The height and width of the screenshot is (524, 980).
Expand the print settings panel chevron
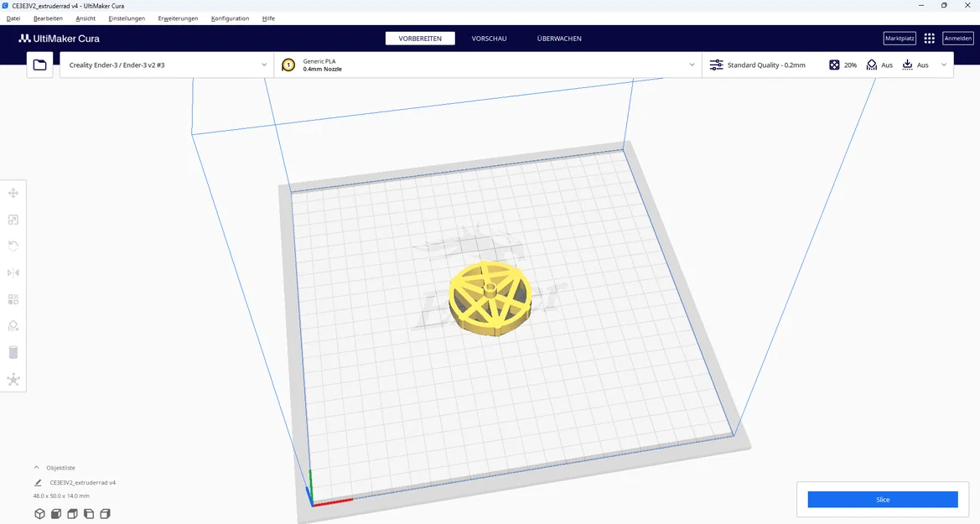943,65
